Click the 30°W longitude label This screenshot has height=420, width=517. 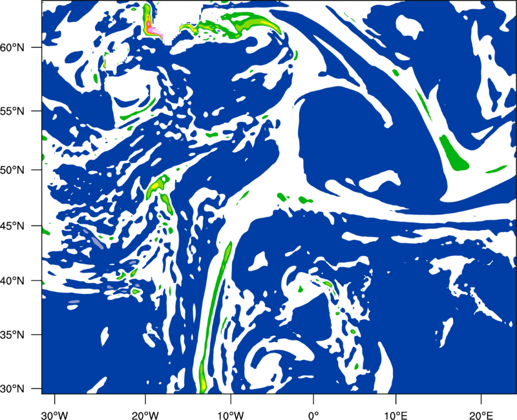point(55,415)
